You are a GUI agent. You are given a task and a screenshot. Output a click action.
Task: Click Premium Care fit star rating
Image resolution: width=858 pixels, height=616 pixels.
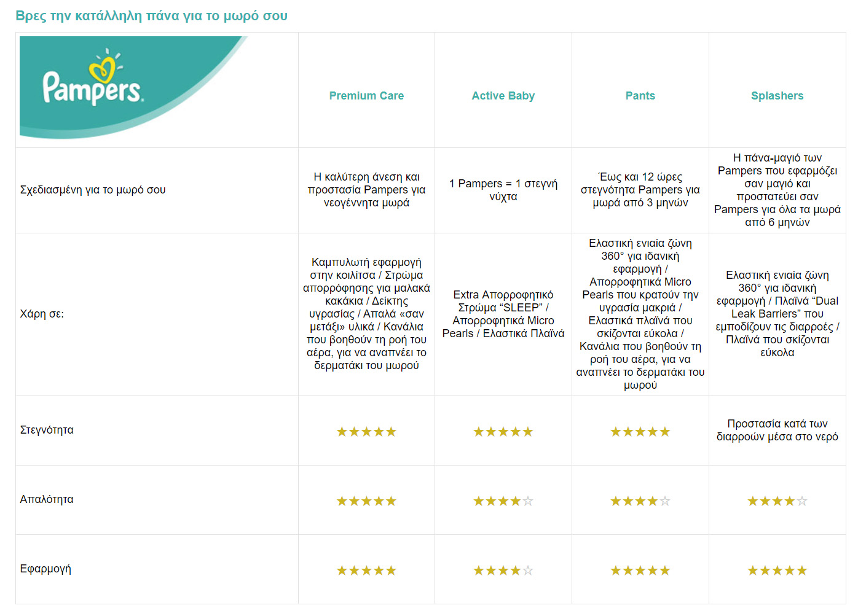[366, 571]
